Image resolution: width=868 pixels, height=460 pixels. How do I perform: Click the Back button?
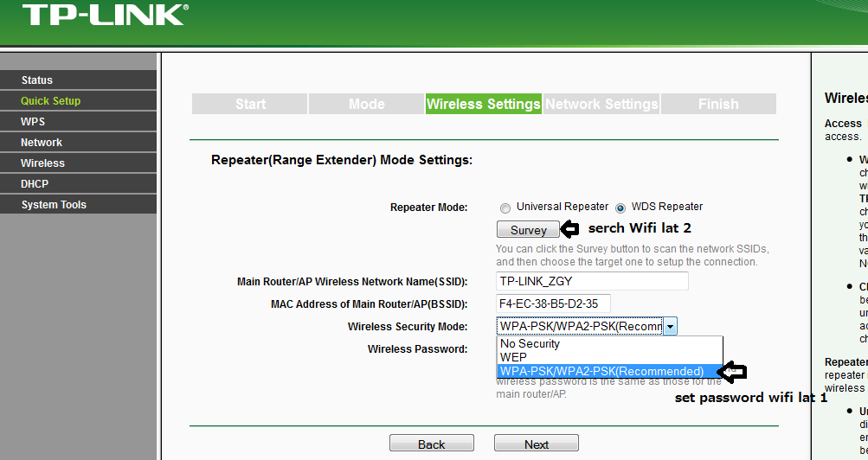click(x=431, y=444)
